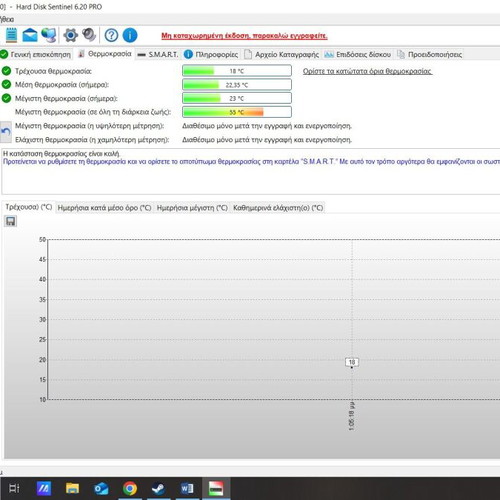This screenshot has height=500, width=500.
Task: Open the blue slashes app on the taskbar
Action: (44, 488)
